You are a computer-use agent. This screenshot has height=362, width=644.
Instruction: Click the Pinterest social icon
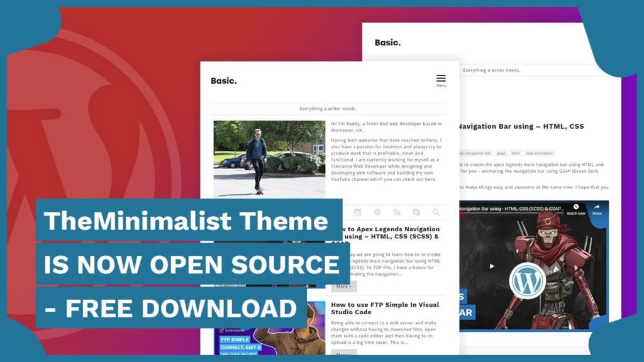(x=377, y=212)
